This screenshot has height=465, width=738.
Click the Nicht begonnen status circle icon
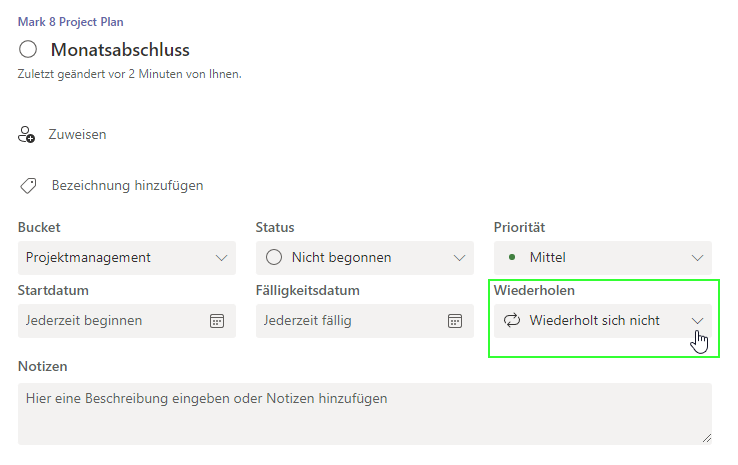[274, 257]
